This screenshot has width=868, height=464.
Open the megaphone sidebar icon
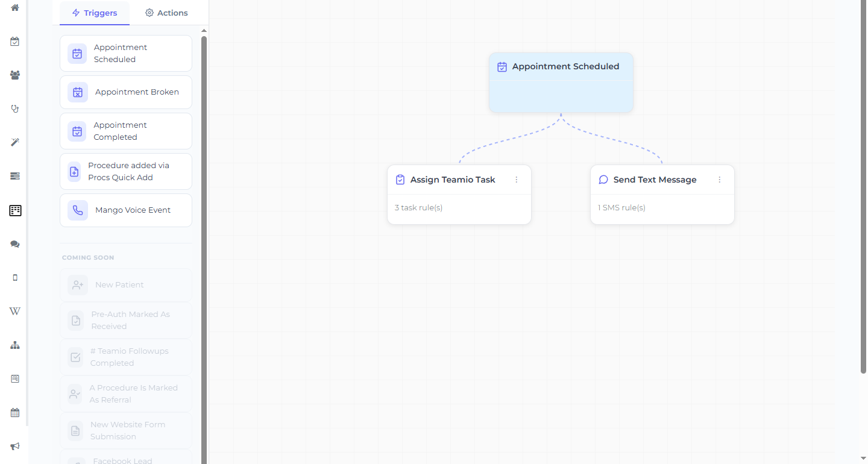pyautogui.click(x=15, y=447)
